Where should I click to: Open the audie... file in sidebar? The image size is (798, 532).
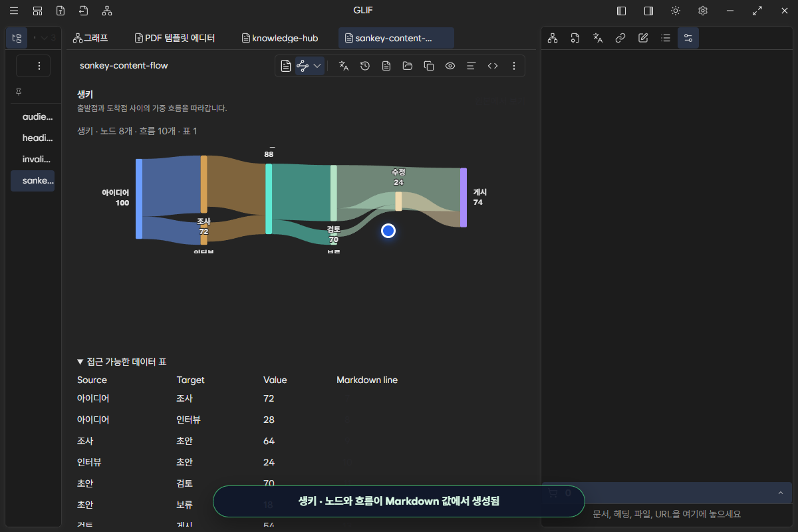coord(37,116)
